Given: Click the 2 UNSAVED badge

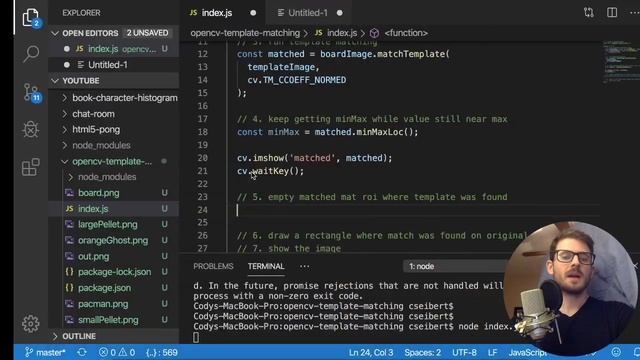Looking at the screenshot, I should [x=147, y=33].
